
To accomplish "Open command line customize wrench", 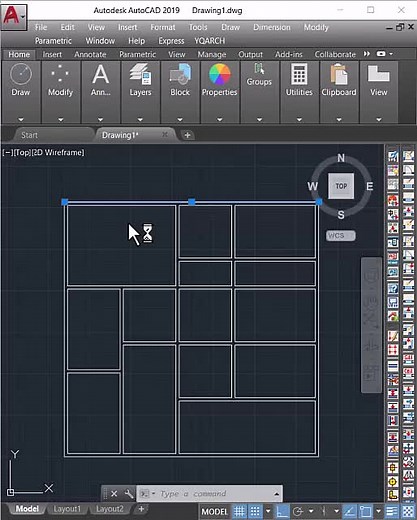I will (x=129, y=494).
